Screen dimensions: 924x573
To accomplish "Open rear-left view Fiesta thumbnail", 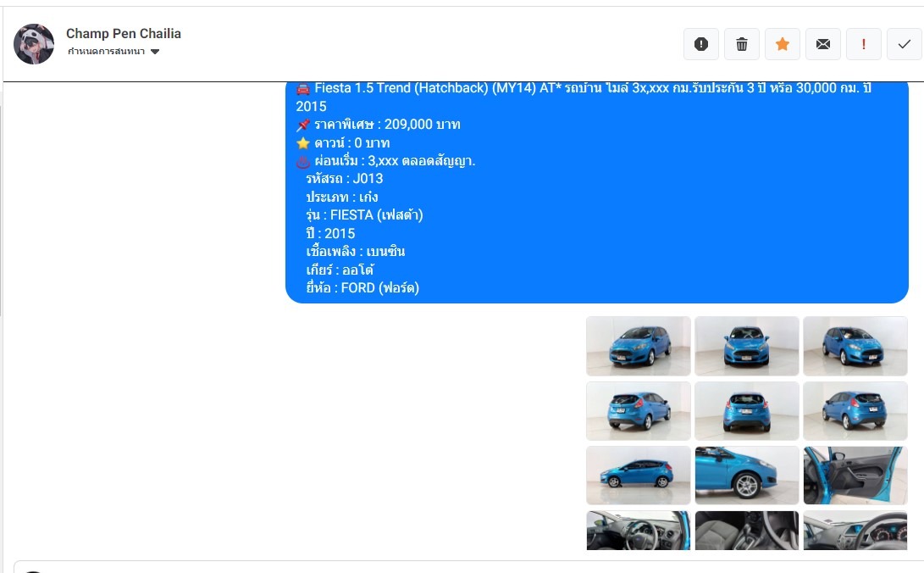I will pos(639,411).
